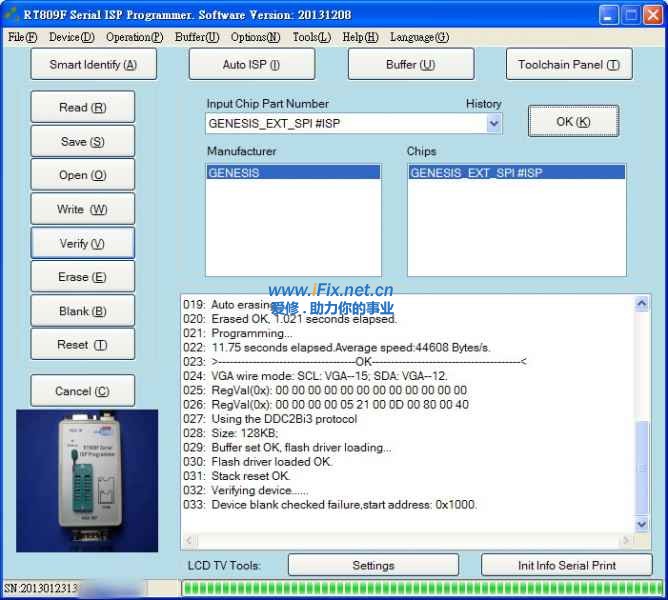
Task: Select GENESIS_EXT_SPI #ISP in Chips list
Action: 516,173
